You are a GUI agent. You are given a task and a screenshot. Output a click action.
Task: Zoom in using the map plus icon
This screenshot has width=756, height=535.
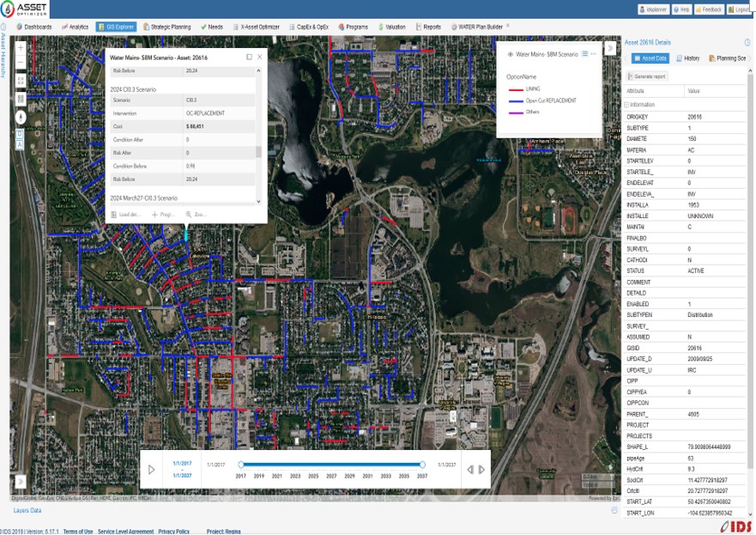coord(21,47)
